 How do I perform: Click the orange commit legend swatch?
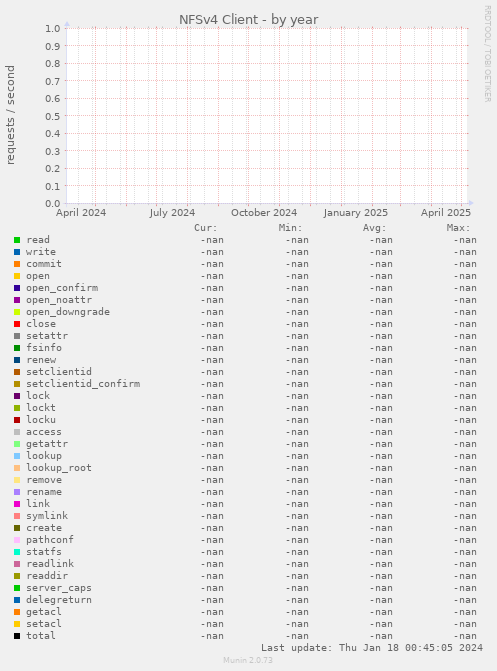(17, 264)
